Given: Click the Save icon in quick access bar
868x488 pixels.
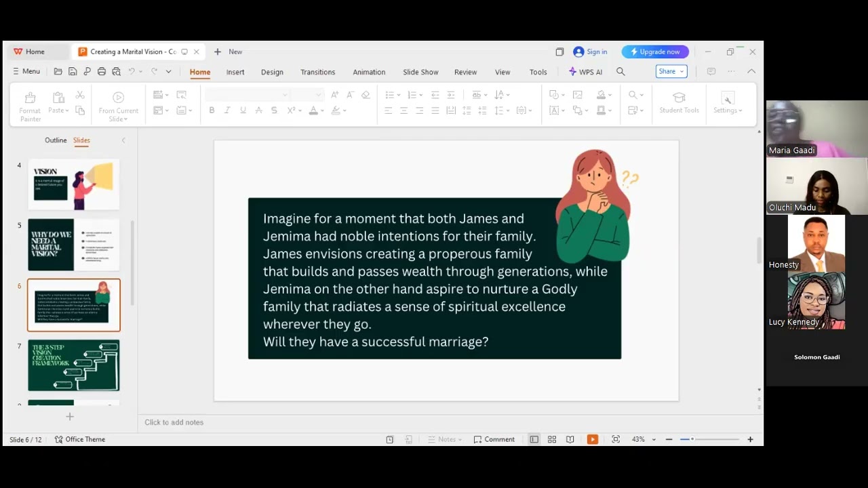Looking at the screenshot, I should click(73, 71).
